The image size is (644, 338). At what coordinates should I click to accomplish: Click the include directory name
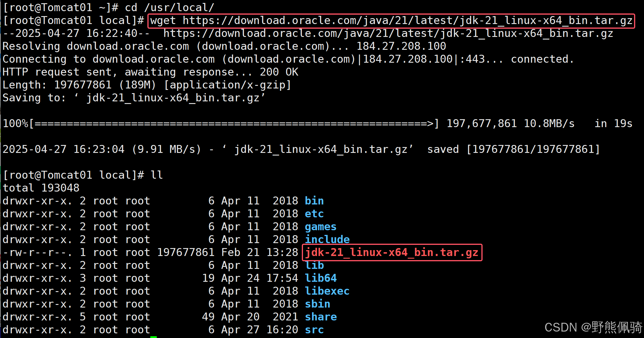tap(327, 240)
